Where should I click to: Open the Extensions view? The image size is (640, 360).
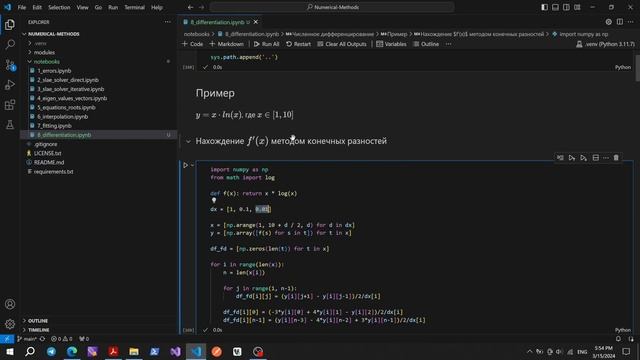[10, 104]
